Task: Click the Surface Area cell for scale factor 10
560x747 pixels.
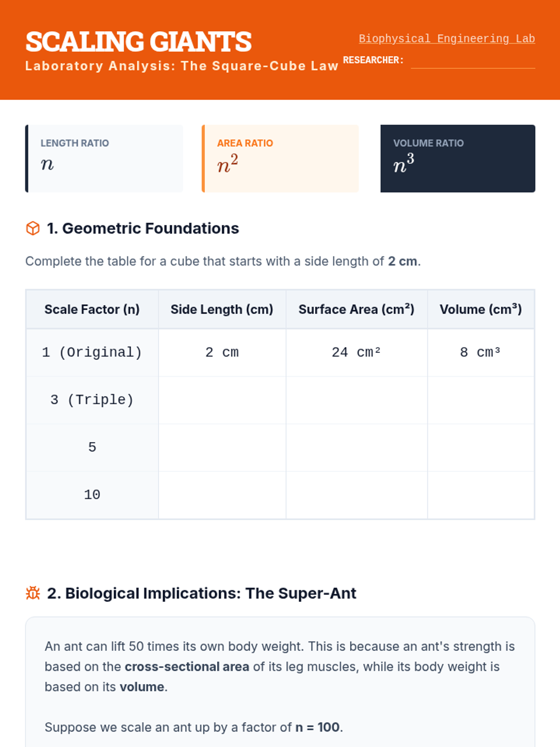Action: point(357,495)
